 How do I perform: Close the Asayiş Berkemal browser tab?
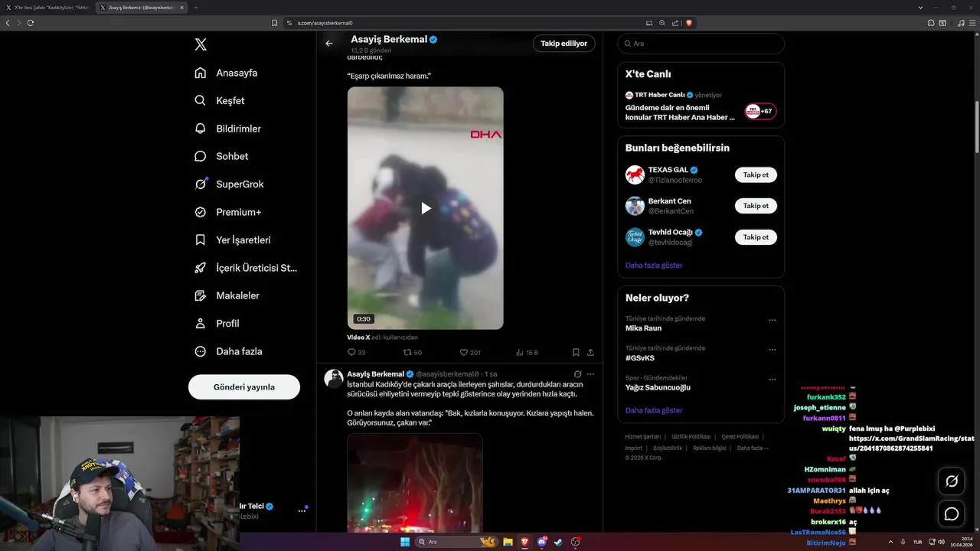click(x=181, y=8)
